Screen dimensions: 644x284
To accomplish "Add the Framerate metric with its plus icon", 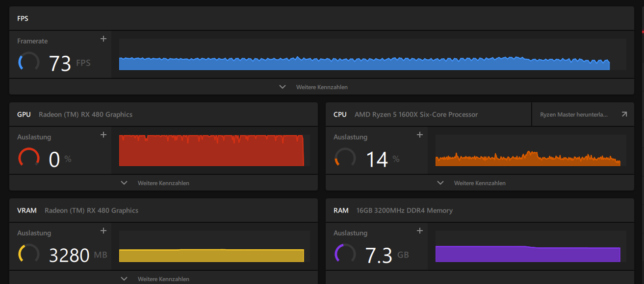I will coord(103,39).
